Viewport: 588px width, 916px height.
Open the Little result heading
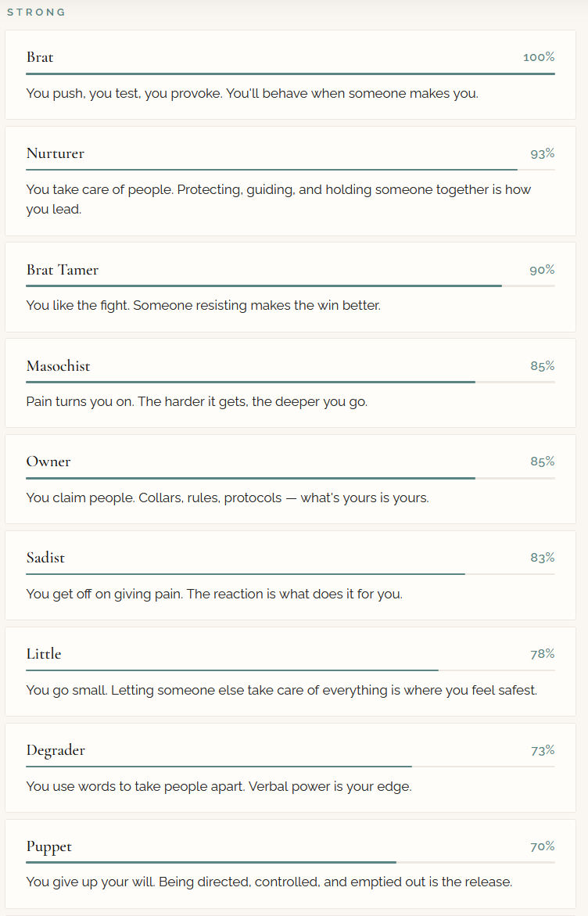click(x=44, y=654)
